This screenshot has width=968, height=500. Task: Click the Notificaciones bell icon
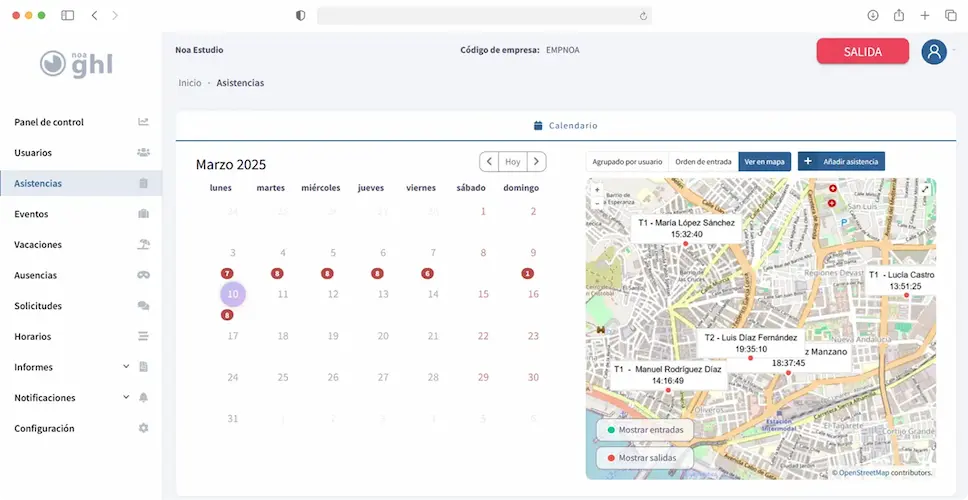click(143, 398)
